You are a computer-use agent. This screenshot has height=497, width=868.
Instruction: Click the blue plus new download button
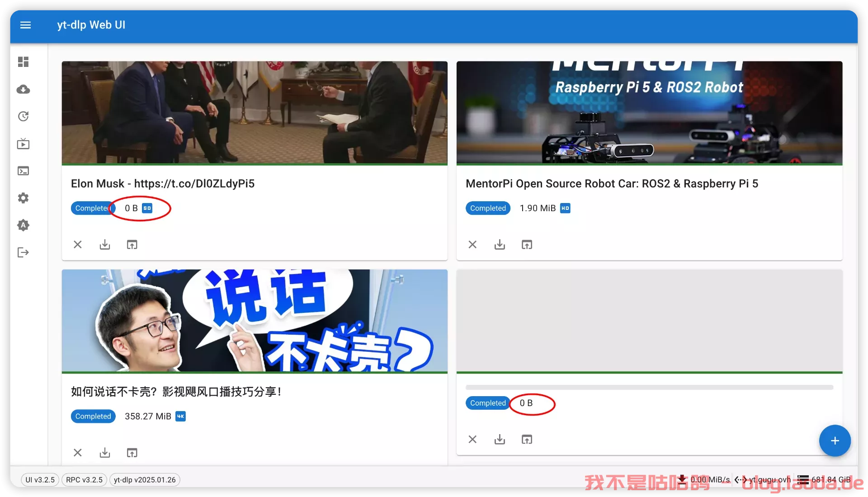835,440
